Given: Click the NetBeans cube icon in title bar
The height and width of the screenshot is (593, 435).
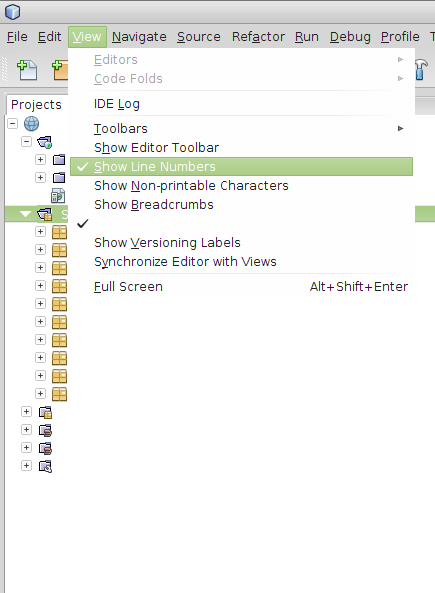Looking at the screenshot, I should coord(13,12).
